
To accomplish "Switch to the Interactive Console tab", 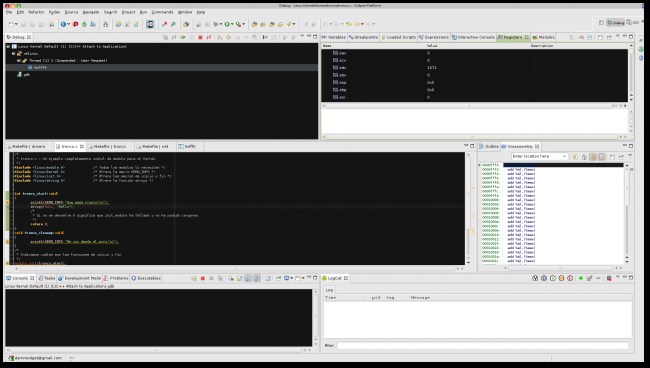I will 473,37.
